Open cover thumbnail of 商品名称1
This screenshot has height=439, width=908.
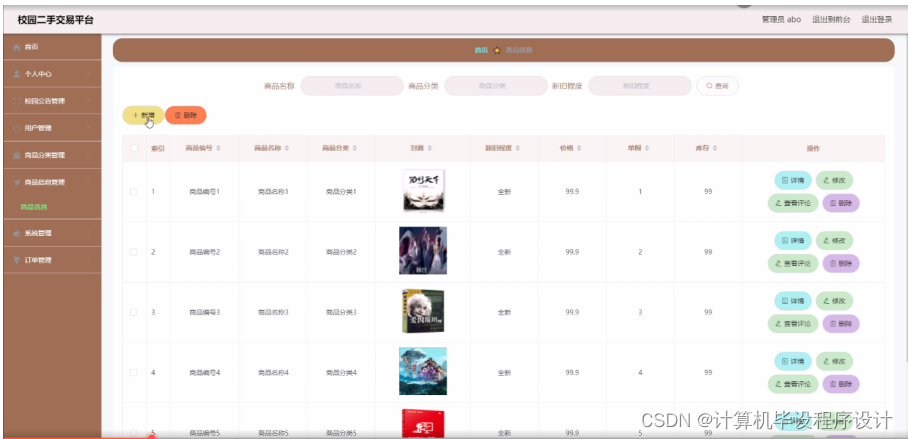coord(423,191)
